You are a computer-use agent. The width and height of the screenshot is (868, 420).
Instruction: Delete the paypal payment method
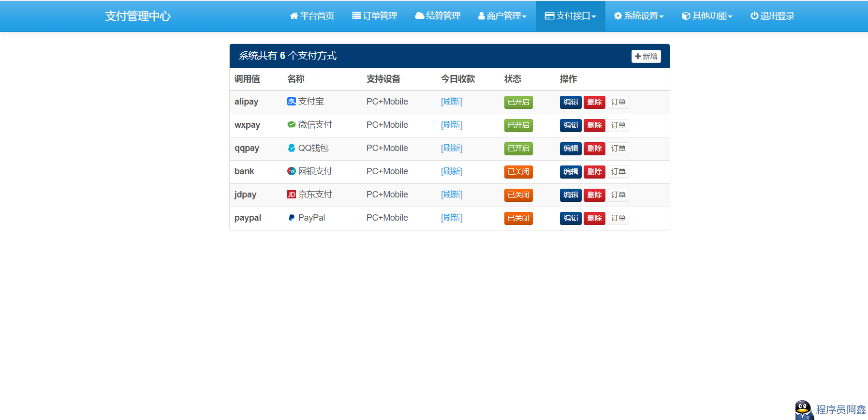[594, 218]
